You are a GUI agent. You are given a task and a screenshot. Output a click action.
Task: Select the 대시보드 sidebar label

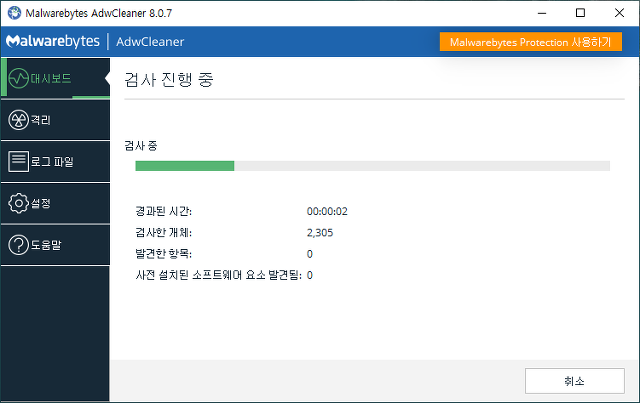[x=51, y=78]
